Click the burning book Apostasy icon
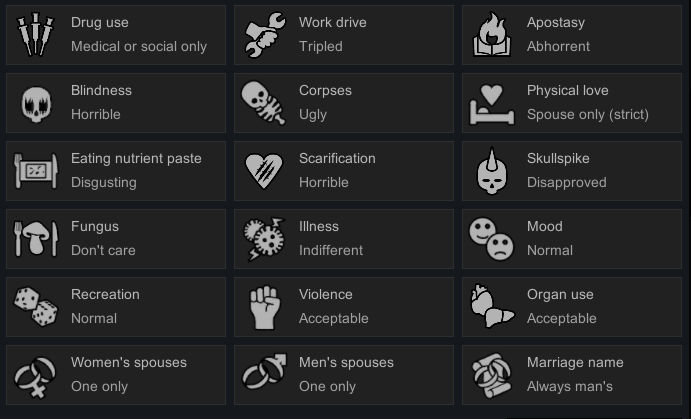Screen dimensions: 691x419 492,34
